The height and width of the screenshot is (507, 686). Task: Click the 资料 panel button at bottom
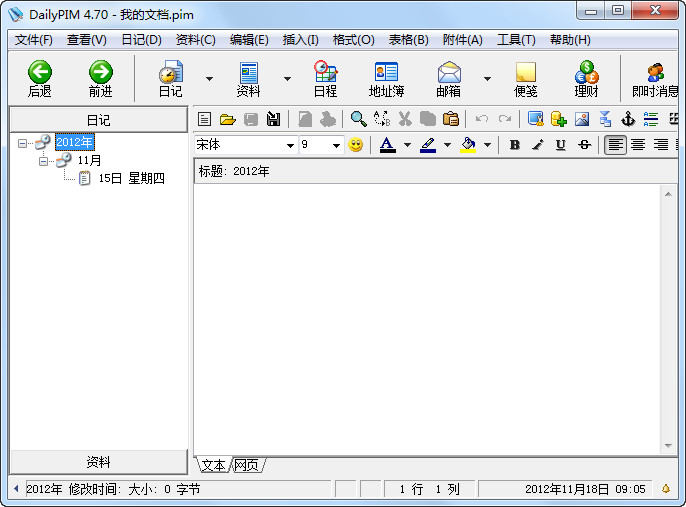(98, 462)
